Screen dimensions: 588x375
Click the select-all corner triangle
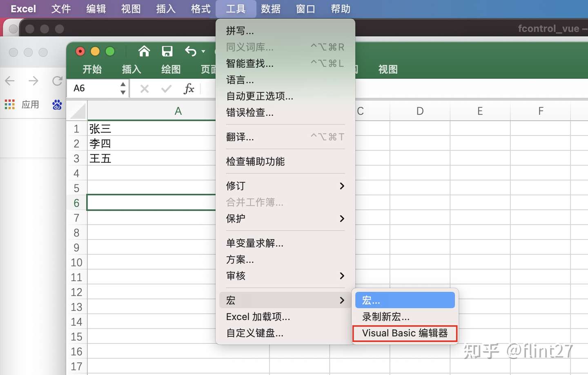pos(77,111)
